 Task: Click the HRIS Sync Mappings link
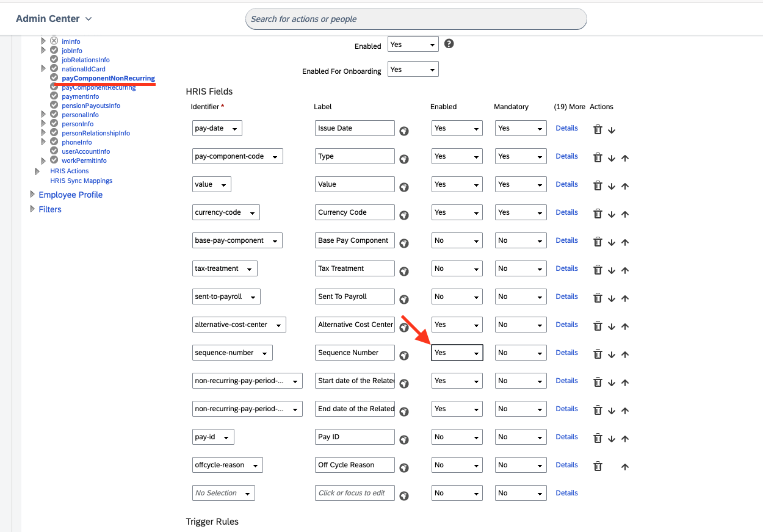[x=81, y=181]
